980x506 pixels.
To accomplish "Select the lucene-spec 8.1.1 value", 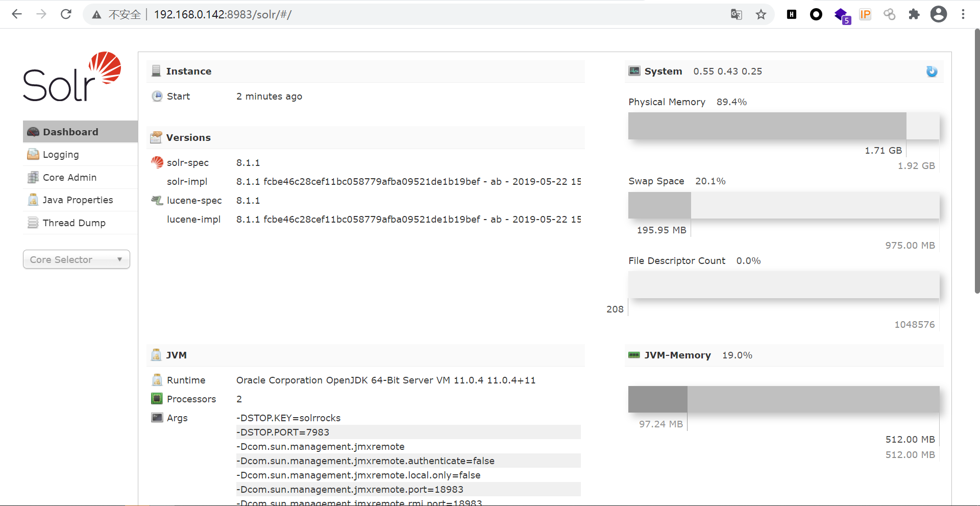I will pyautogui.click(x=248, y=200).
